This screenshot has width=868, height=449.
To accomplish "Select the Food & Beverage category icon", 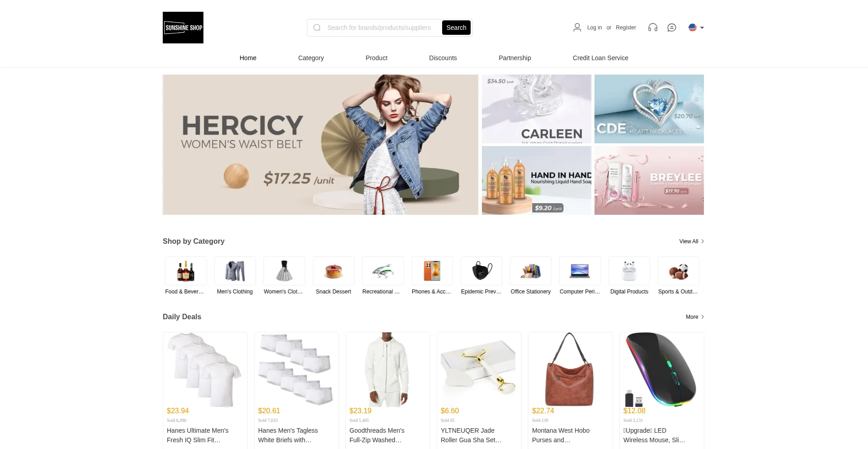I will tap(186, 271).
